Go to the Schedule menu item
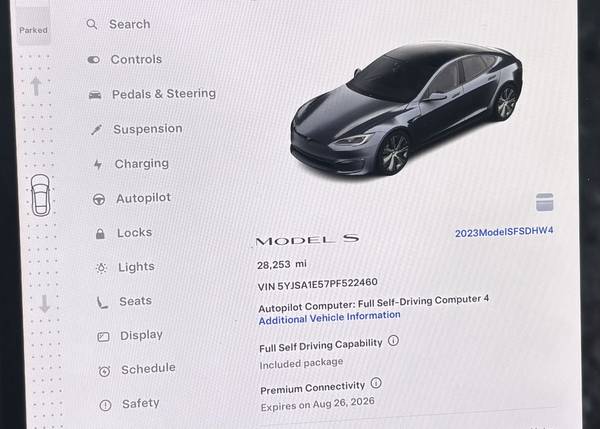The height and width of the screenshot is (429, 600). pos(137,370)
